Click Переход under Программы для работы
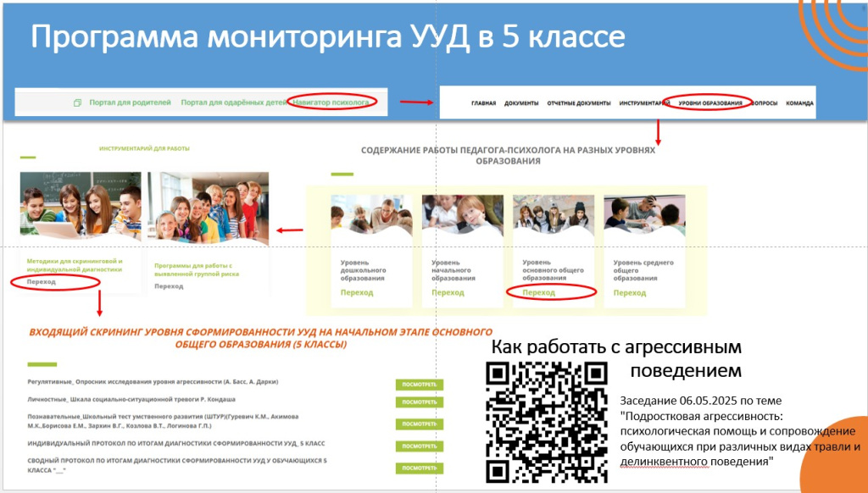 pyautogui.click(x=169, y=286)
